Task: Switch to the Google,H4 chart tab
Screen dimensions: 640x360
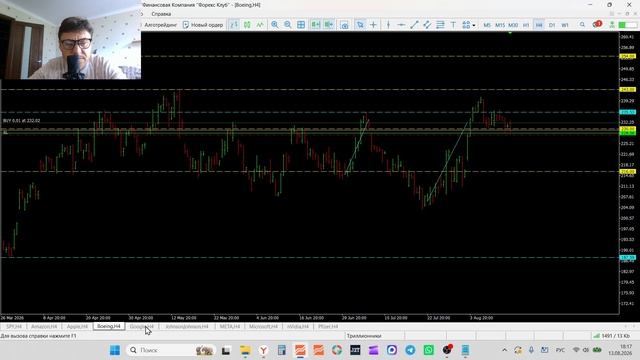Action: pyautogui.click(x=141, y=327)
